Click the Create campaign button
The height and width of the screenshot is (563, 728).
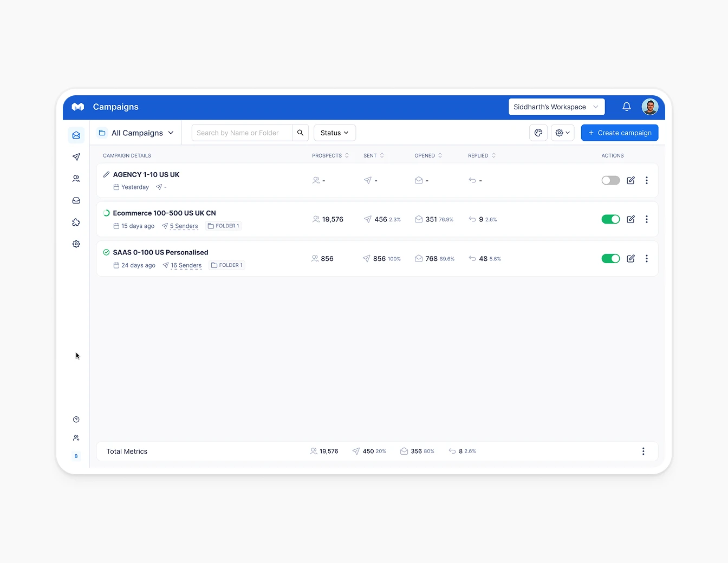619,133
